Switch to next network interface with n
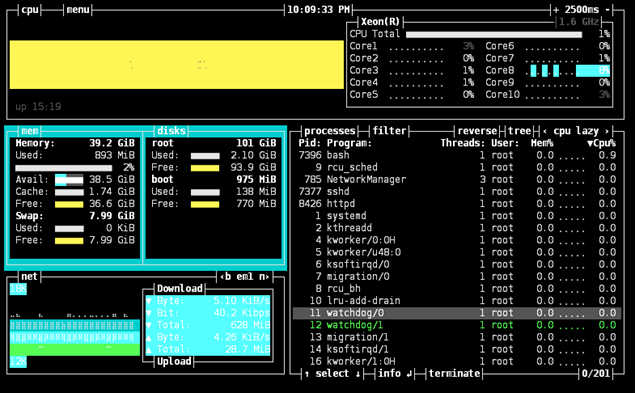 264,277
